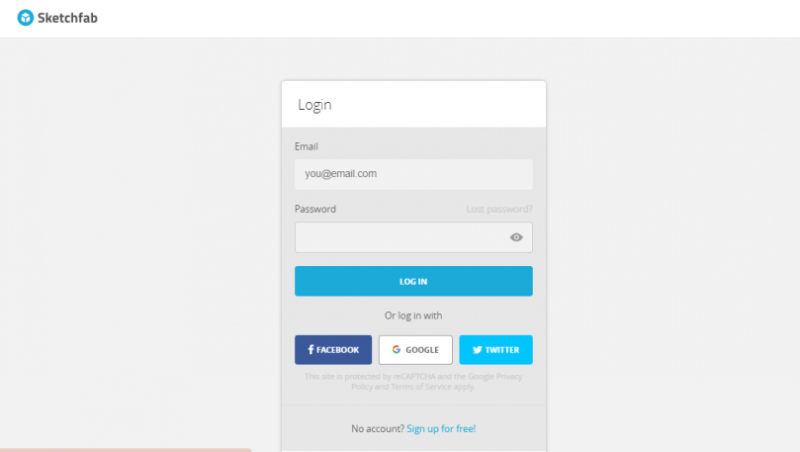Click the 'Login' heading of the card
800x452 pixels.
click(x=315, y=105)
